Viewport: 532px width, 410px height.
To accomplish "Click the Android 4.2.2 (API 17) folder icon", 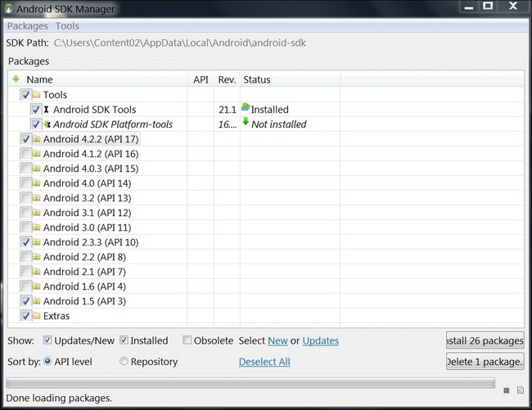I will click(36, 138).
